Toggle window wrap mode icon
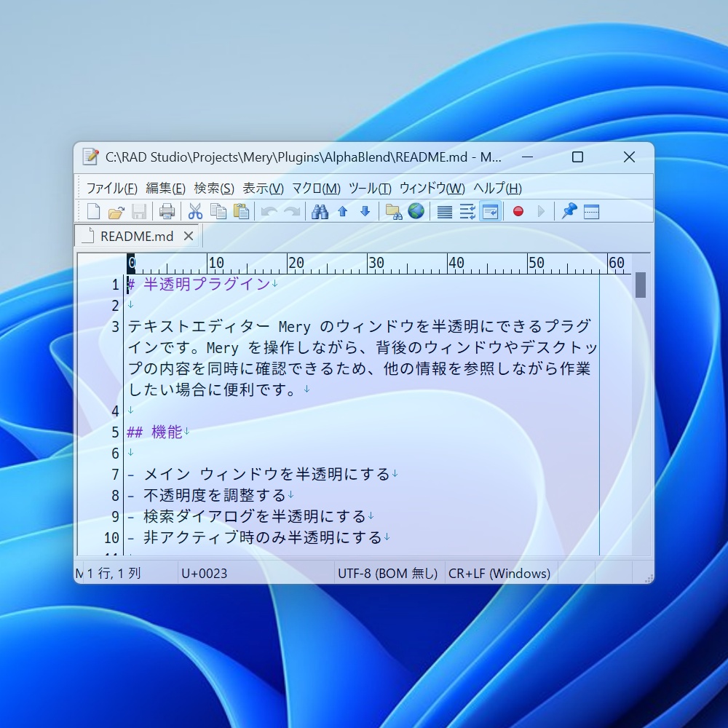 490,212
